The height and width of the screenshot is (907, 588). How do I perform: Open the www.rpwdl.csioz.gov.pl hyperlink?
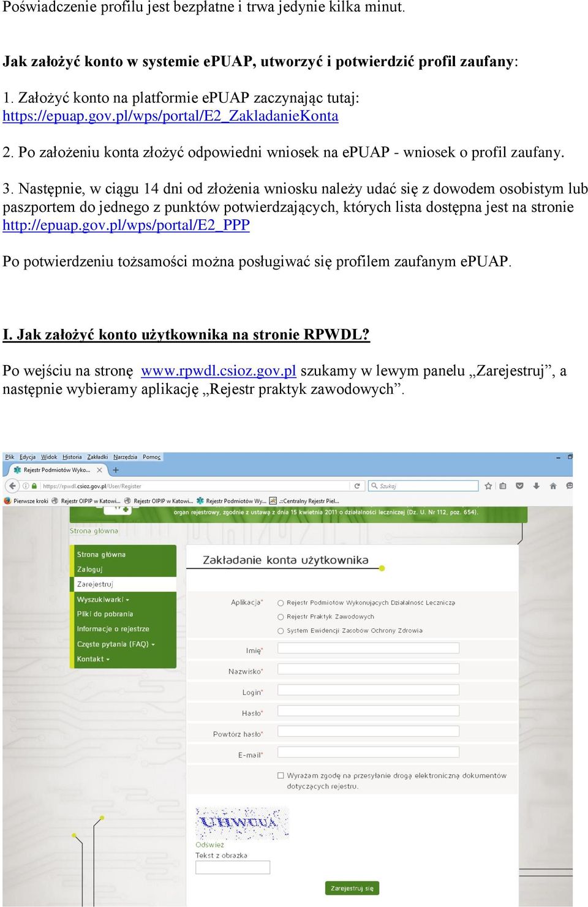coord(219,371)
